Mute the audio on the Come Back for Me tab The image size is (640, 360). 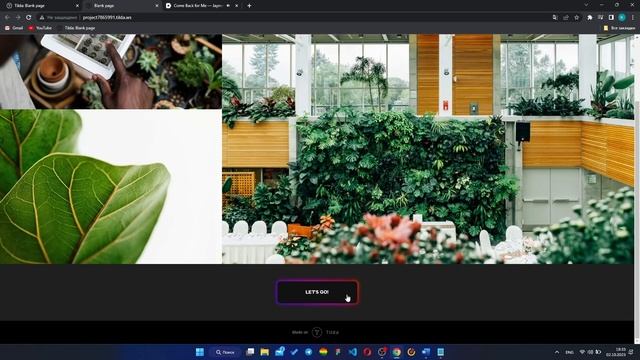[x=228, y=6]
